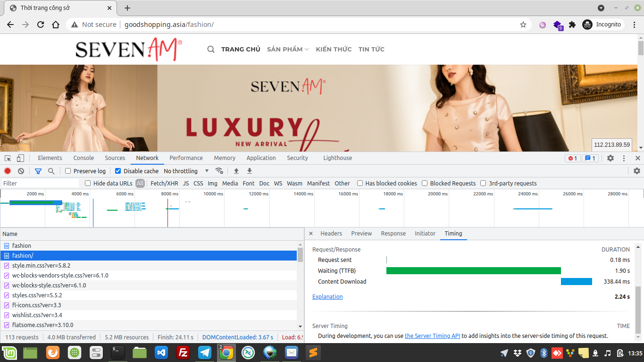Open Telegram from the taskbar
This screenshot has height=362, width=644.
point(204,353)
